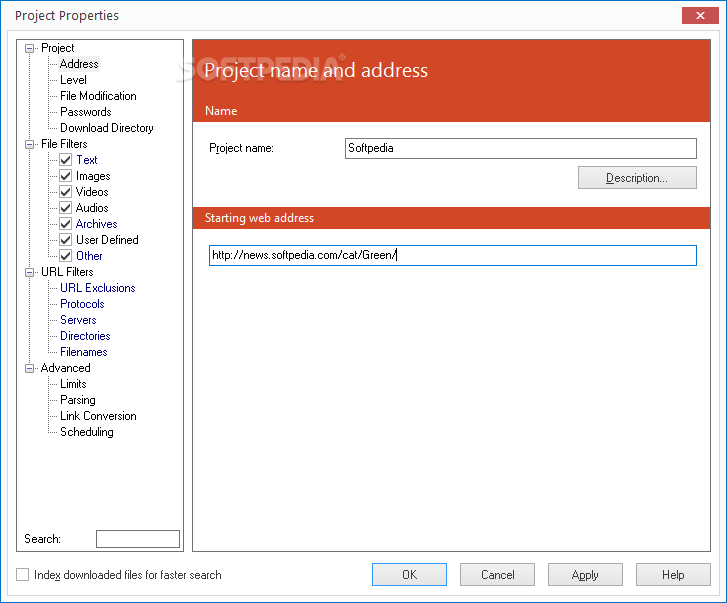Open the Description dialog button
This screenshot has width=727, height=603.
click(637, 178)
